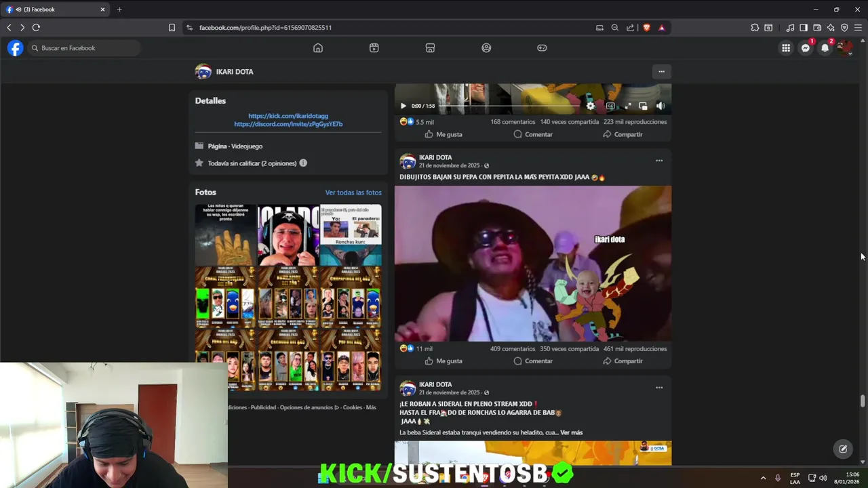
Task: Open the Groups icon in top bar
Action: pos(486,48)
